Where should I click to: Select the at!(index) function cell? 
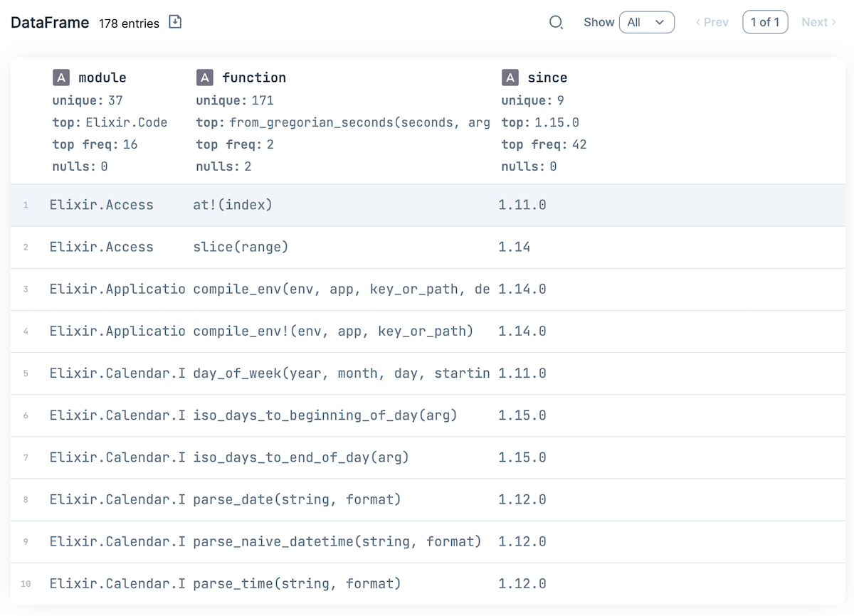point(233,205)
